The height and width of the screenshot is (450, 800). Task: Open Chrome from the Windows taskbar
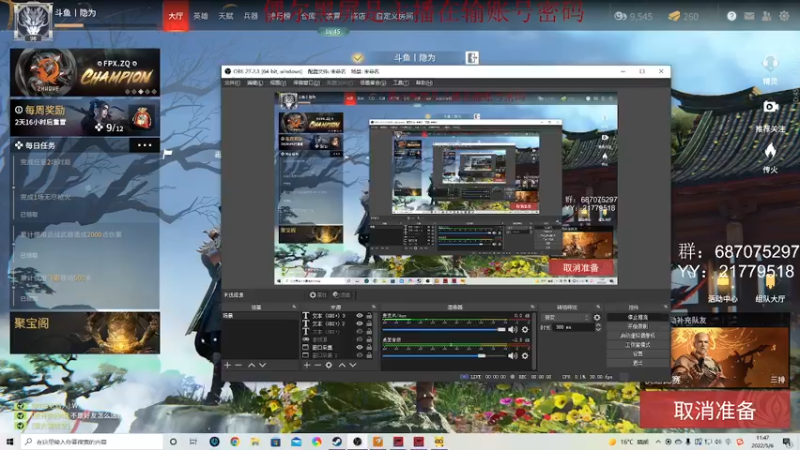pyautogui.click(x=235, y=441)
